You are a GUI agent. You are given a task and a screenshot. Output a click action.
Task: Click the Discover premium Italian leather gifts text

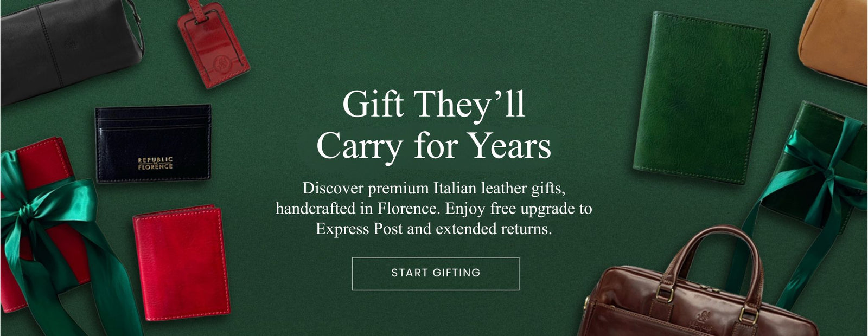tap(434, 189)
